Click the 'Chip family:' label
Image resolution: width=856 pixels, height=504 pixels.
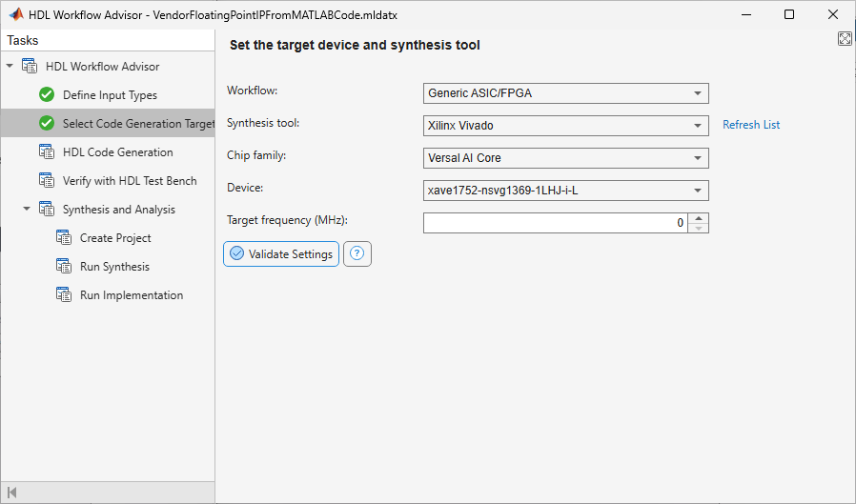click(x=256, y=155)
